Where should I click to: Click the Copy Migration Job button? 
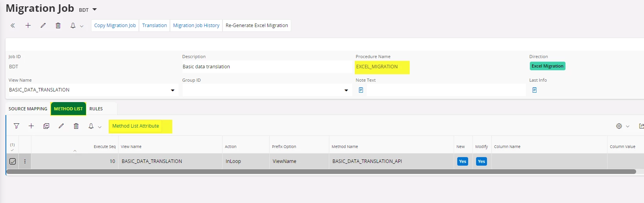pyautogui.click(x=115, y=26)
